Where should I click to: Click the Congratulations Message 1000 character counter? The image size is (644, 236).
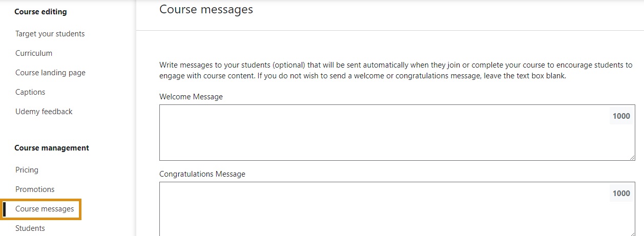click(x=621, y=194)
